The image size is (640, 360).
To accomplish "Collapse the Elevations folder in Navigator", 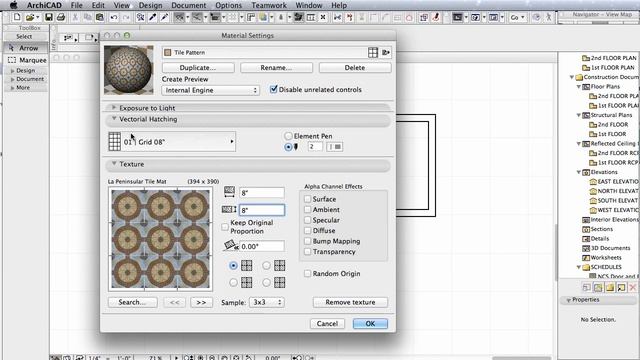I will click(579, 172).
